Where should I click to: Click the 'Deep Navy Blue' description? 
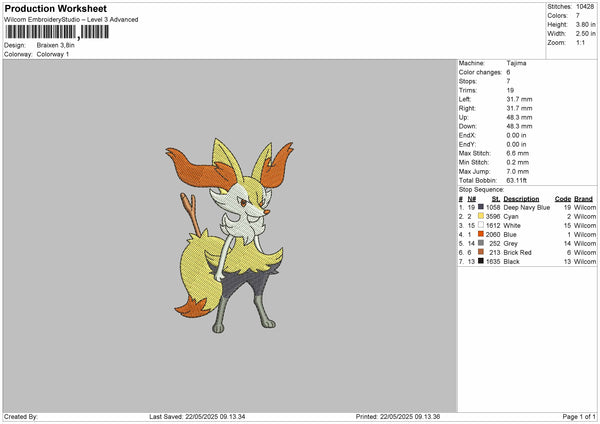527,207
